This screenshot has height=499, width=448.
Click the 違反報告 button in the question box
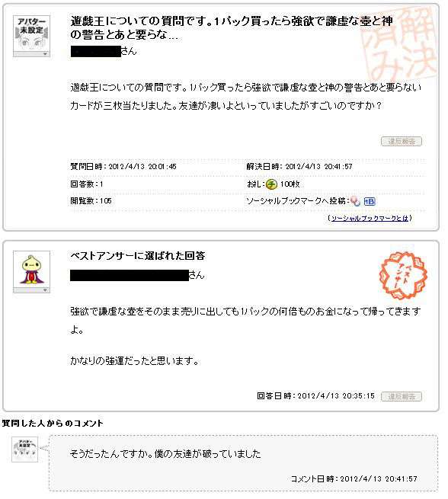[402, 141]
